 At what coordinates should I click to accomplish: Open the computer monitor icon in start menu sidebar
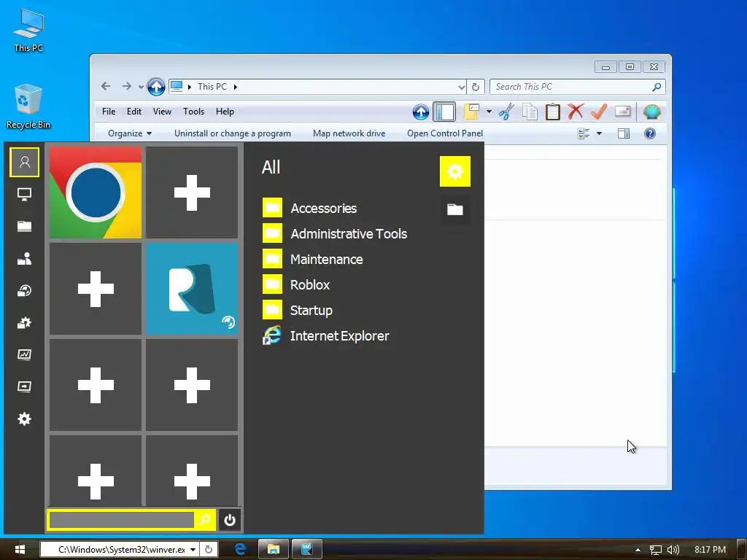pyautogui.click(x=24, y=194)
